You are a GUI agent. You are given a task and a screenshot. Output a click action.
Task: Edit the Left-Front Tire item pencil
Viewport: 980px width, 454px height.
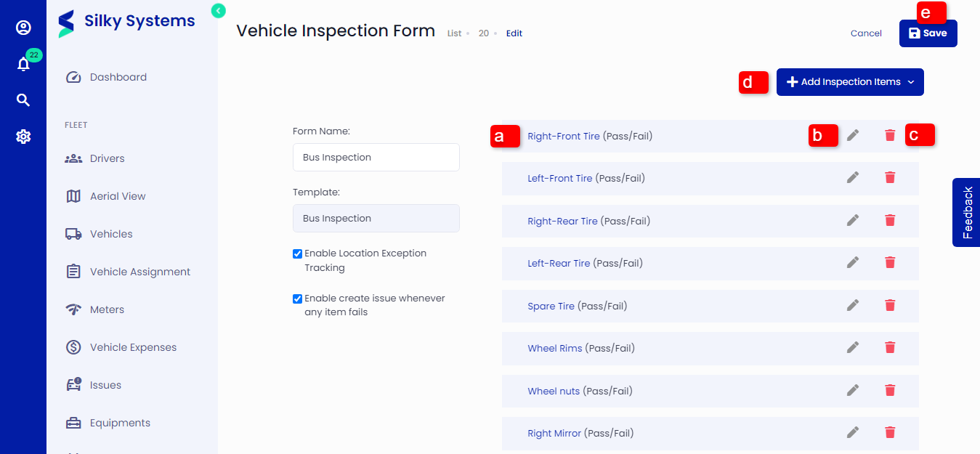[853, 177]
